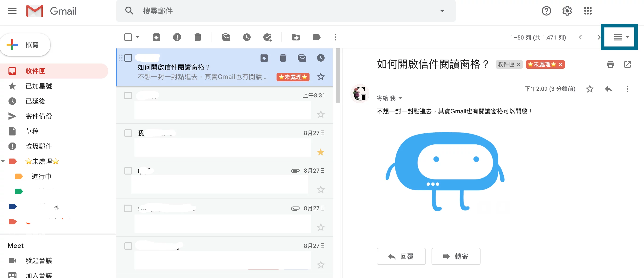
Task: Click the 撰寫 compose button
Action: click(x=25, y=45)
